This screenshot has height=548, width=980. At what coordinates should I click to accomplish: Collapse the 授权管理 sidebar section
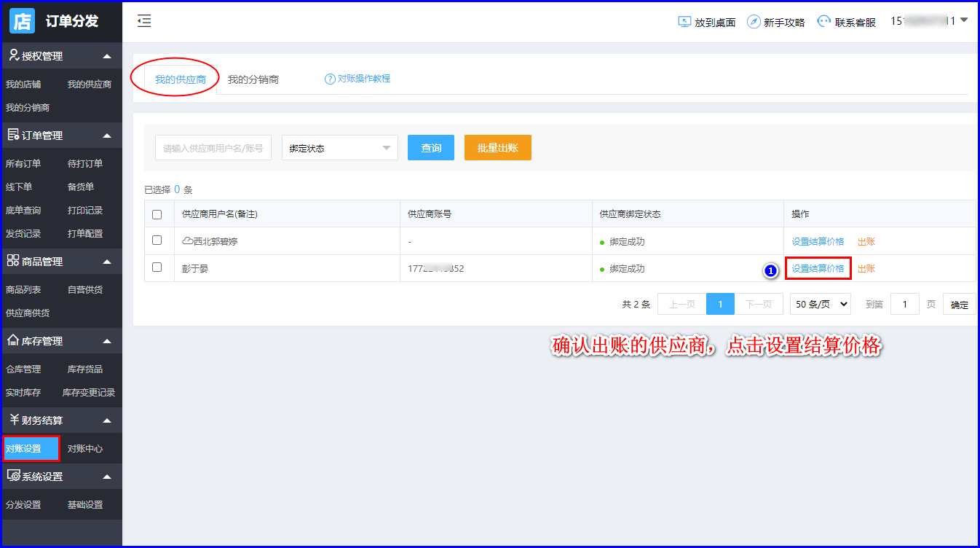[107, 56]
